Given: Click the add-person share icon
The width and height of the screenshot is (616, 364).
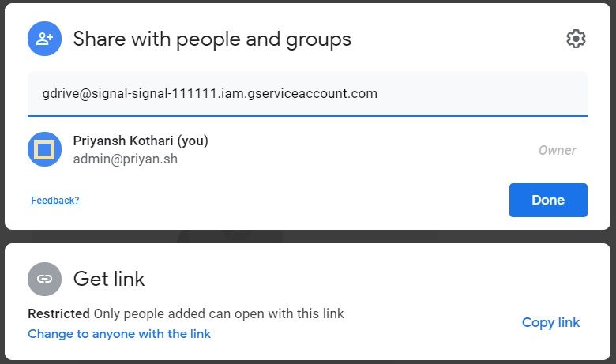Looking at the screenshot, I should coord(44,39).
